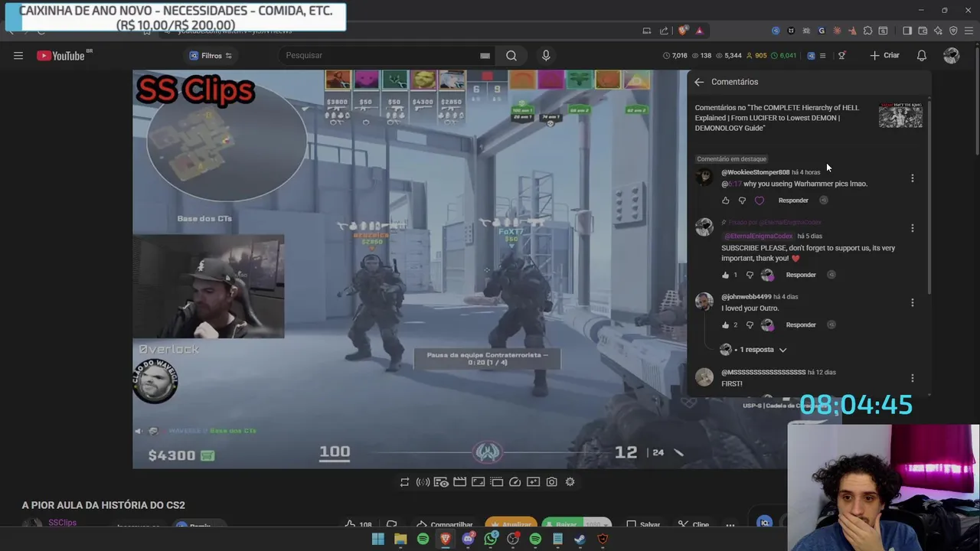Screen dimensions: 980x551
Task: Open WhatsApp from the taskbar
Action: (x=491, y=540)
